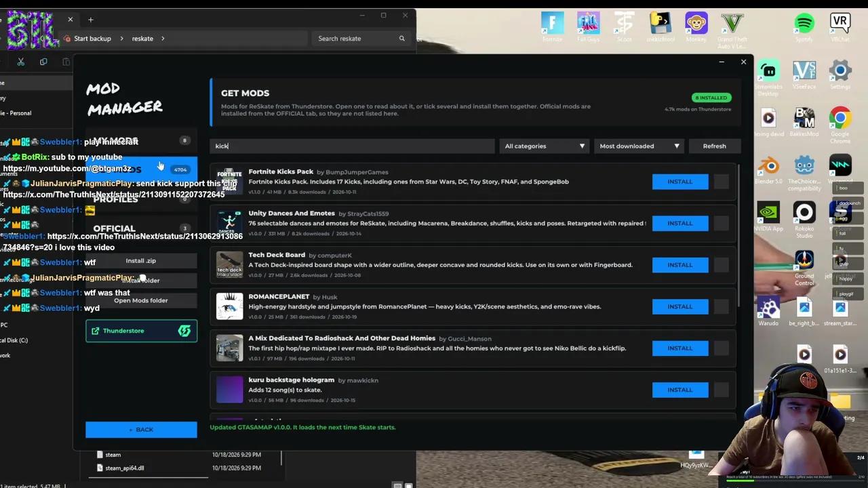Open the Fortnite Kicks Pack thumbnail
This screenshot has width=868, height=488.
pos(229,182)
